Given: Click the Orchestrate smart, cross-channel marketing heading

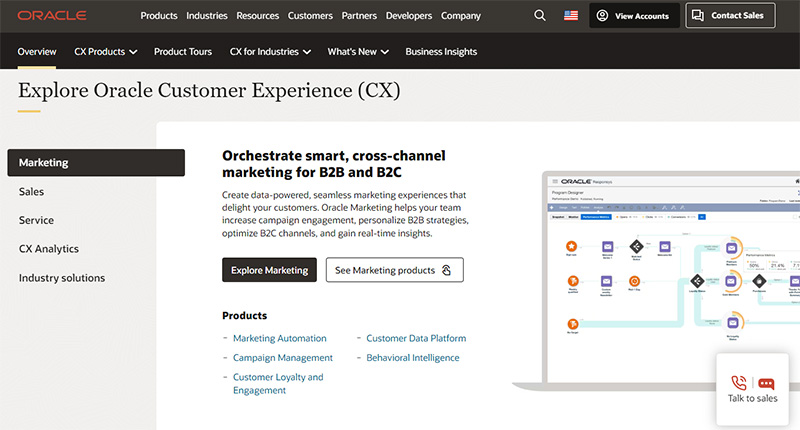Looking at the screenshot, I should (334, 164).
